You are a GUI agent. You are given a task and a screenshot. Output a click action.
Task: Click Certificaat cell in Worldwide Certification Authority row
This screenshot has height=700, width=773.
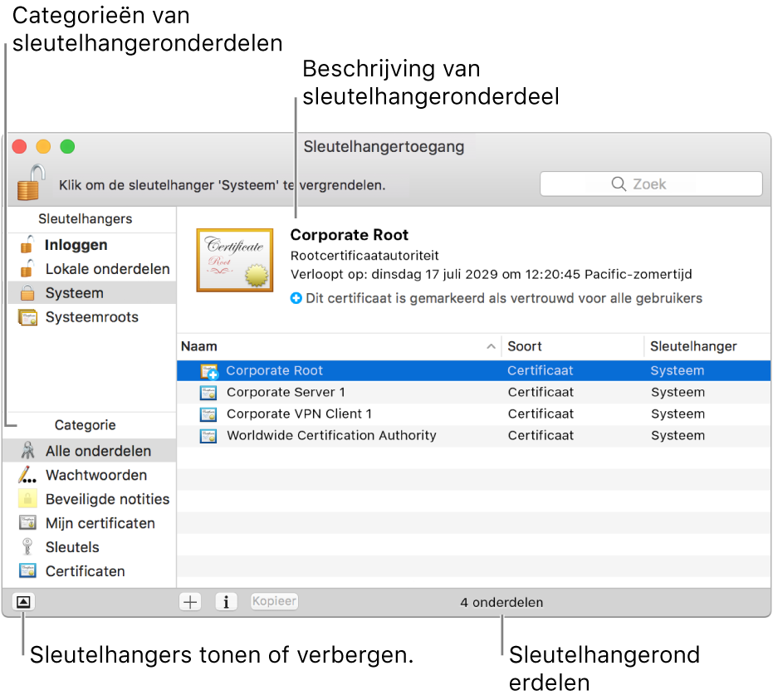point(541,436)
